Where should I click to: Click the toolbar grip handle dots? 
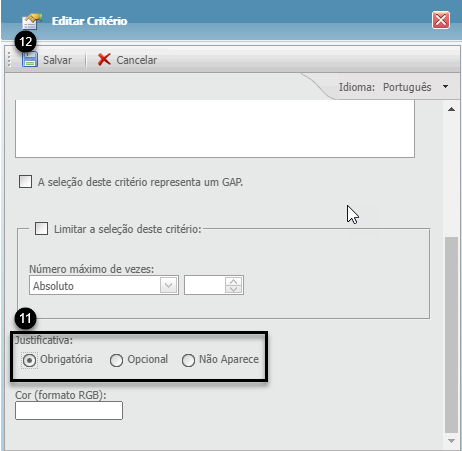[9, 60]
